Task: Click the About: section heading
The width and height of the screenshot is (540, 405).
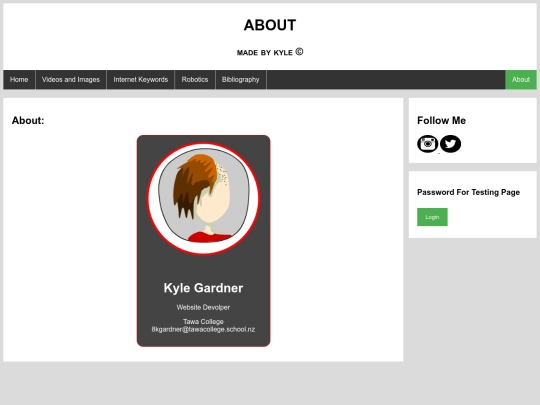Action: [x=28, y=121]
